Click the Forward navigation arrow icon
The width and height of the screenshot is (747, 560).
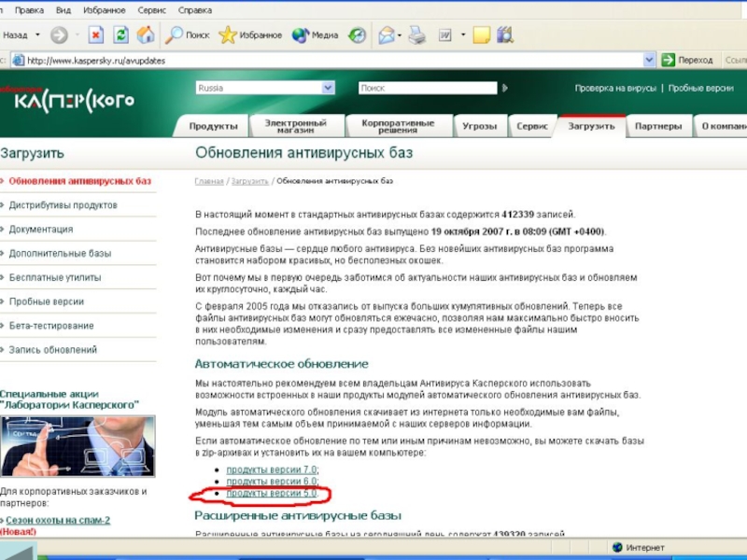click(x=59, y=35)
